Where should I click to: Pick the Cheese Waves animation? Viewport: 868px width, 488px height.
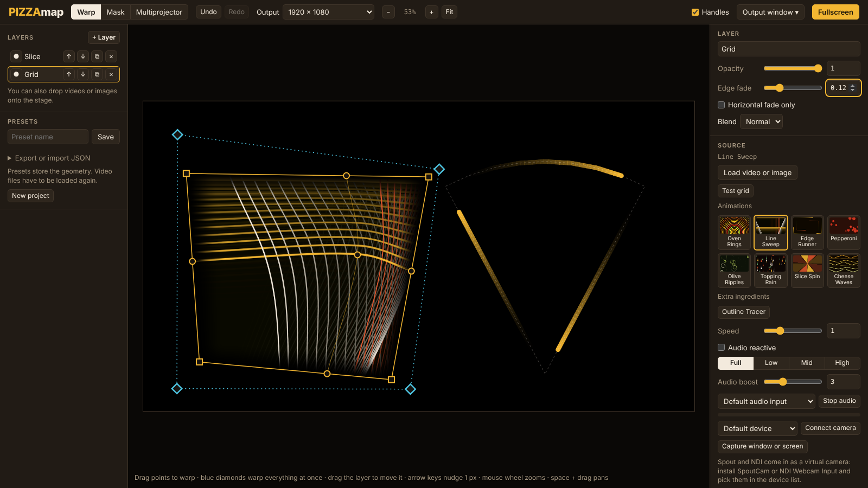click(844, 271)
